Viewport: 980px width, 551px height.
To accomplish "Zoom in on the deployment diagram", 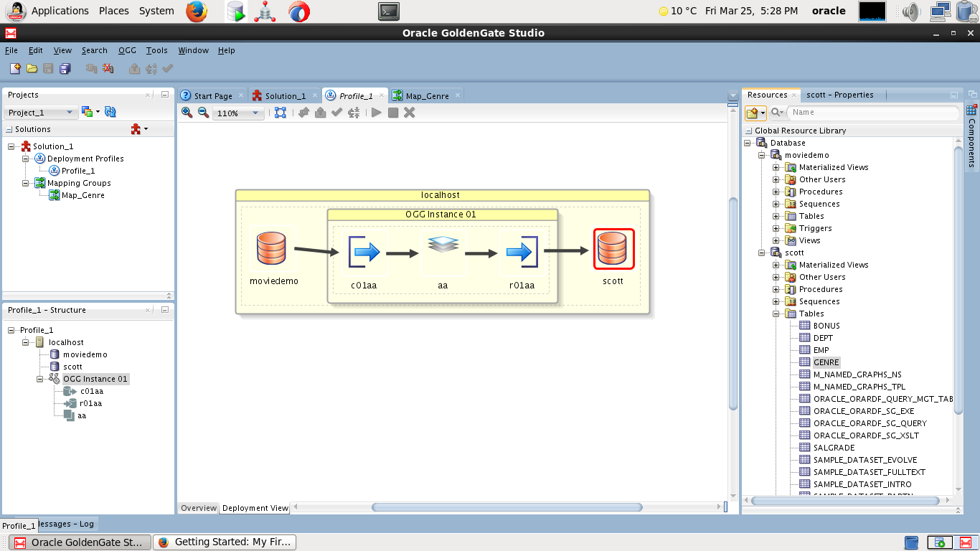I will point(187,113).
